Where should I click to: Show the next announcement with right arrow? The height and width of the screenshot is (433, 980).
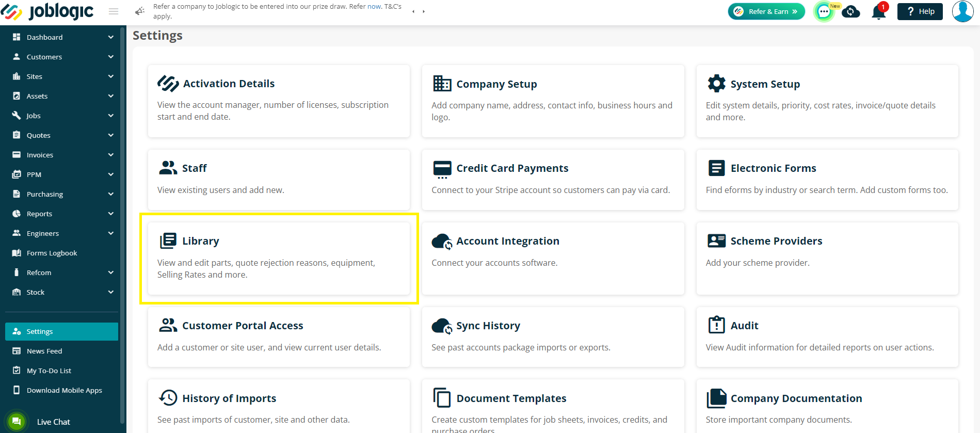tap(424, 11)
